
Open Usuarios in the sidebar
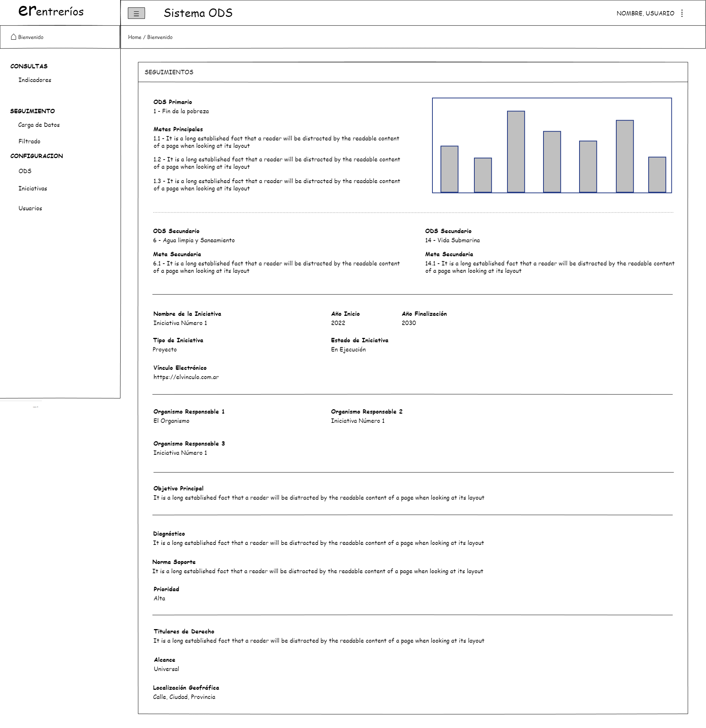30,208
